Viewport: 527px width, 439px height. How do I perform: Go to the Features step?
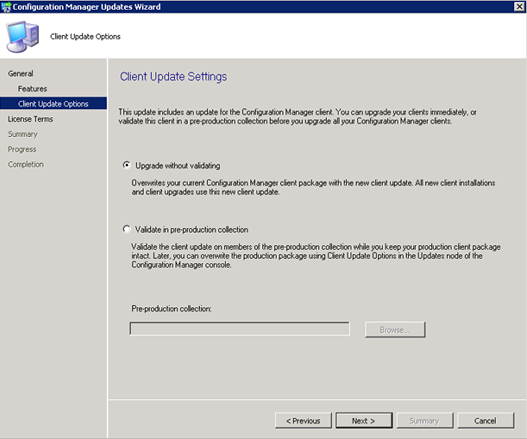click(x=32, y=89)
